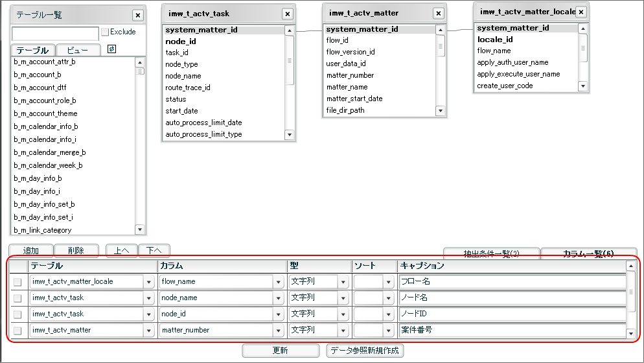Open table dropdown in matter_number row
Screen dimensions: 644x363
[x=148, y=331]
